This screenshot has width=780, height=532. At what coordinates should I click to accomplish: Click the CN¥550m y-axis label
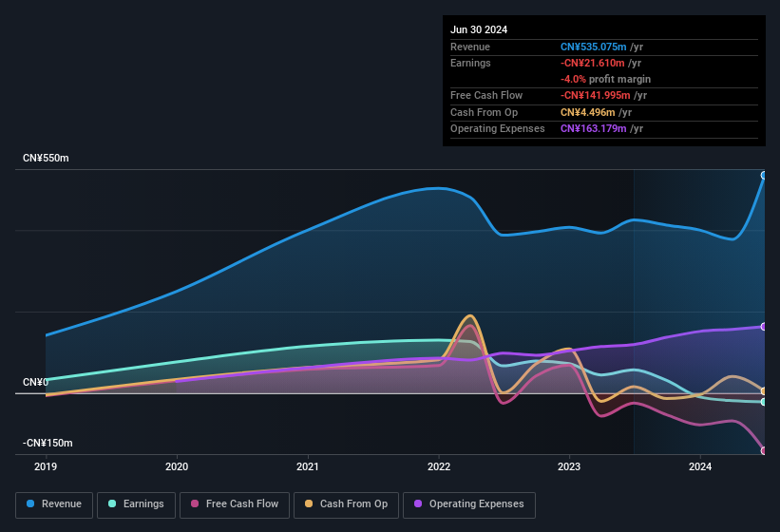[x=46, y=158]
